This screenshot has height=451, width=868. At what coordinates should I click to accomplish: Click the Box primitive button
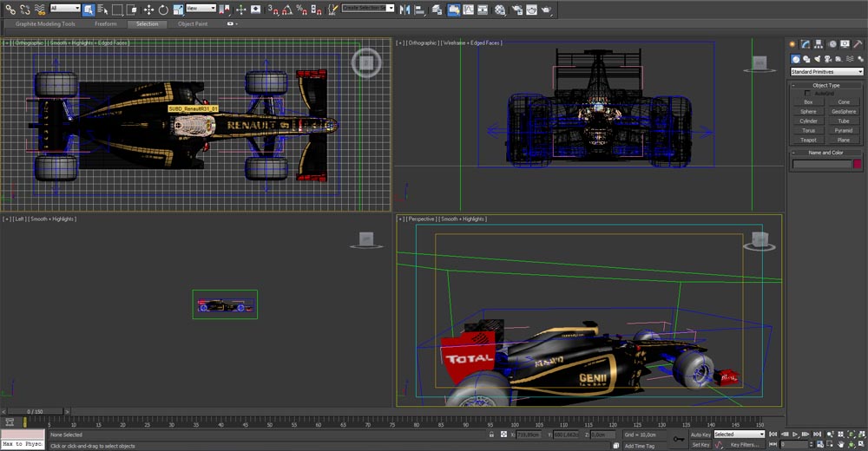(808, 101)
